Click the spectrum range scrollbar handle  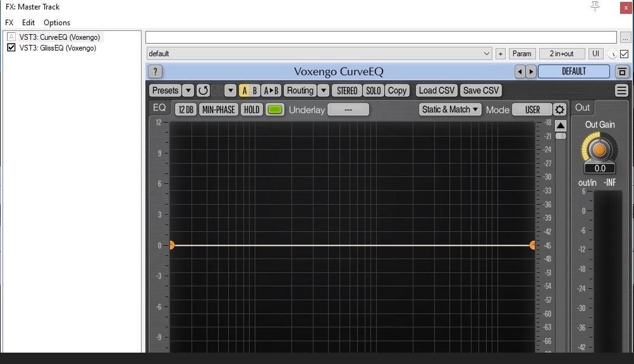(561, 136)
